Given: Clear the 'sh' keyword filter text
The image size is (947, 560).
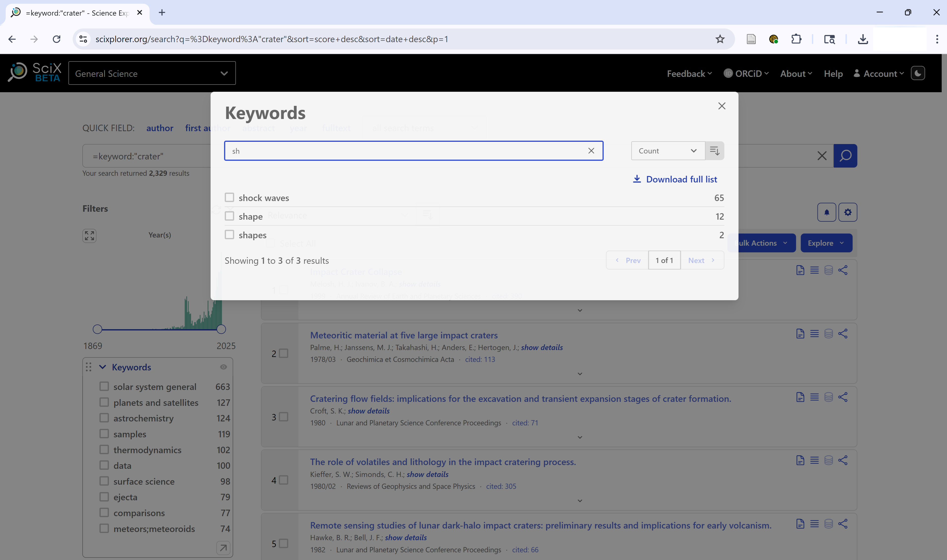Looking at the screenshot, I should coord(591,151).
